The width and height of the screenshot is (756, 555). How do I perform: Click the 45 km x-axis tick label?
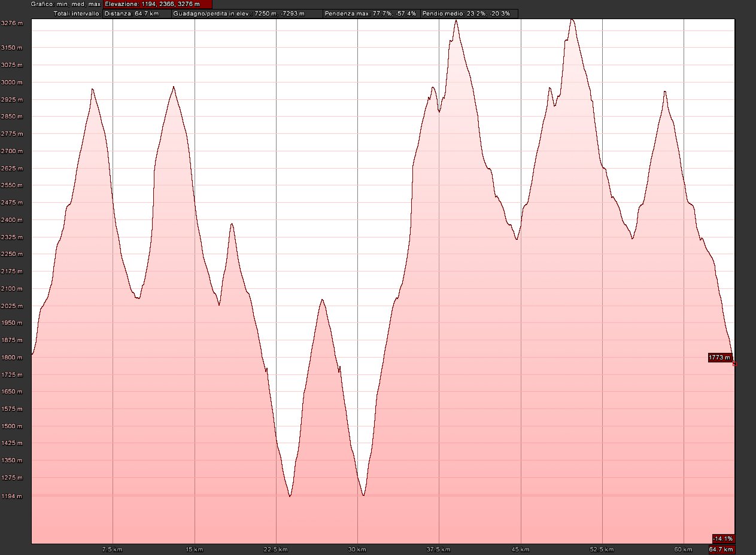[521, 549]
